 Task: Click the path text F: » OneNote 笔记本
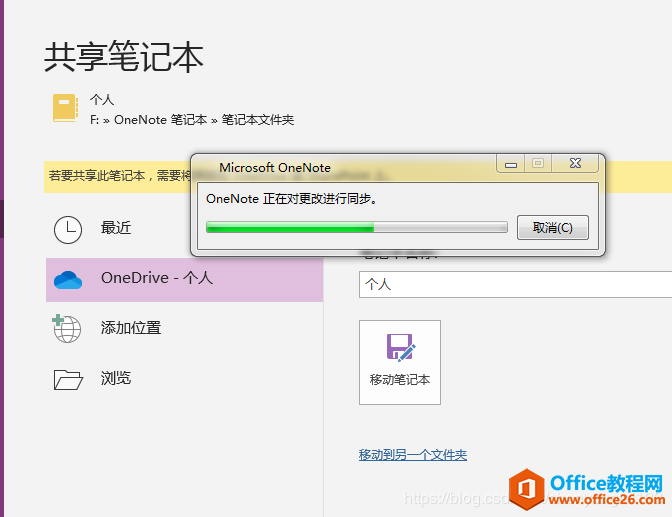(148, 120)
